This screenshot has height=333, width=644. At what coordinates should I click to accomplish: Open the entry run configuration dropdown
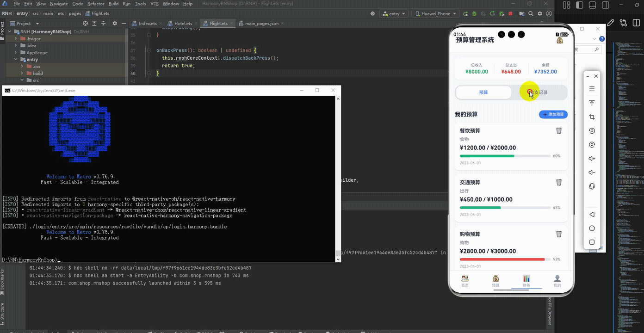pyautogui.click(x=394, y=14)
